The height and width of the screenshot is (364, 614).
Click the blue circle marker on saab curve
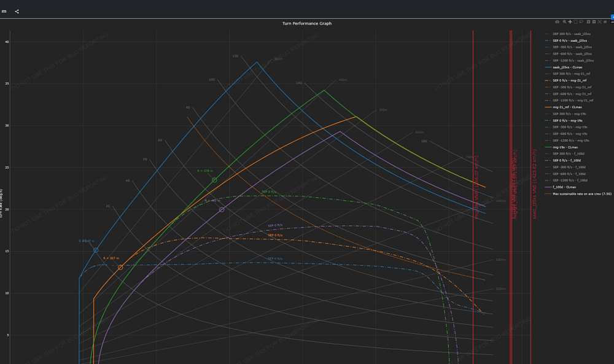96,250
